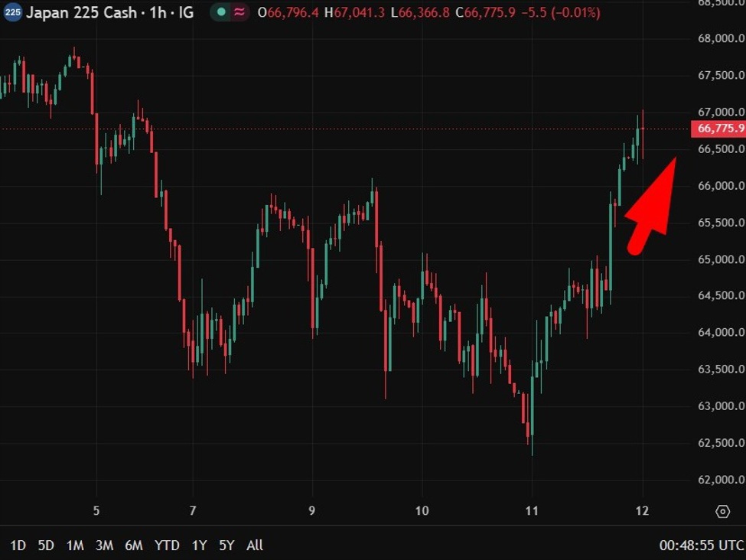Click the 68,000.0 price axis label
746x560 pixels.
point(722,38)
